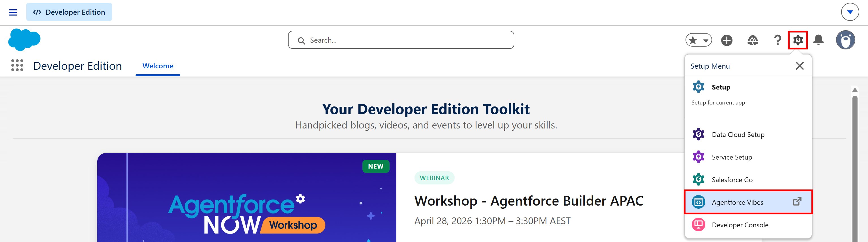
Task: Click the Setup gear icon
Action: [x=798, y=40]
